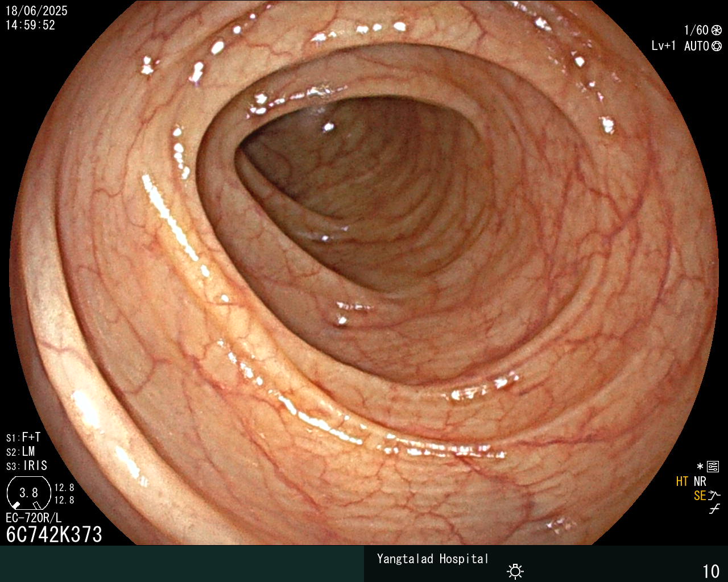Click the S3: IRIS switch assignment
Image resolution: width=728 pixels, height=582 pixels.
tap(27, 466)
